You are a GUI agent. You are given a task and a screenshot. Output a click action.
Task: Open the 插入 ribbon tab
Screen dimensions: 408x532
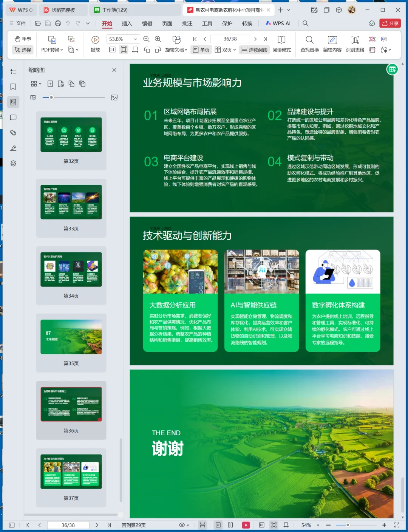click(x=127, y=23)
